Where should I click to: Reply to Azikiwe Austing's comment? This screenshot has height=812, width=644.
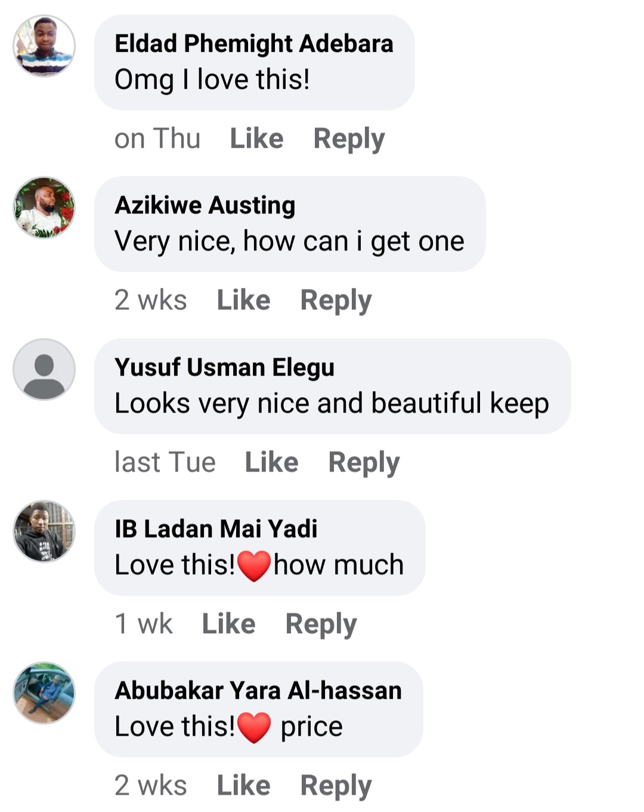336,300
